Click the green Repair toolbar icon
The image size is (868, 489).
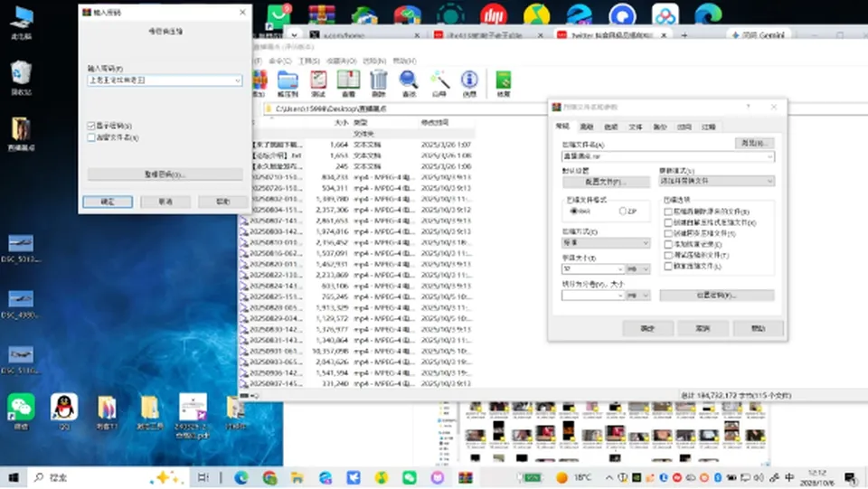504,83
